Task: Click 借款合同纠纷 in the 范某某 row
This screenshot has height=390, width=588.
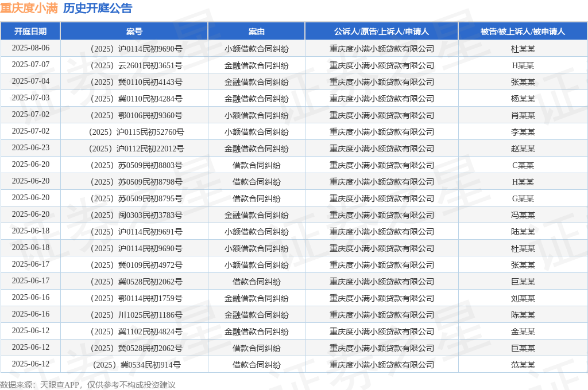Action: pos(257,365)
